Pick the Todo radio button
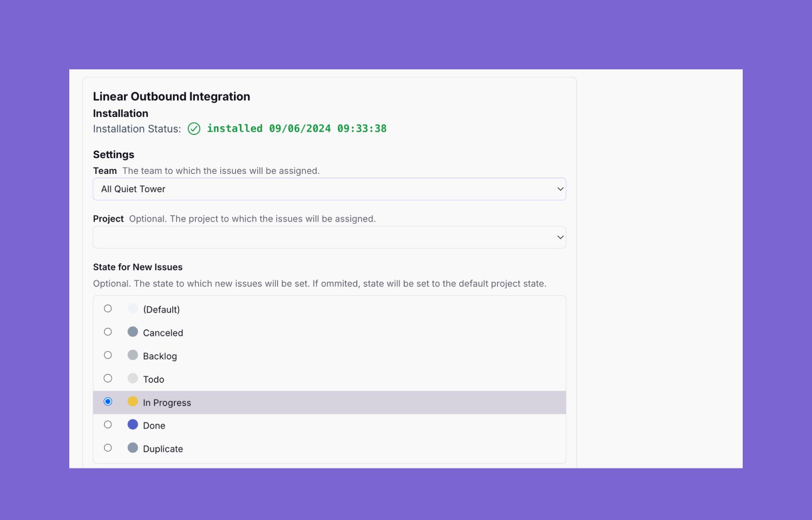 point(108,379)
